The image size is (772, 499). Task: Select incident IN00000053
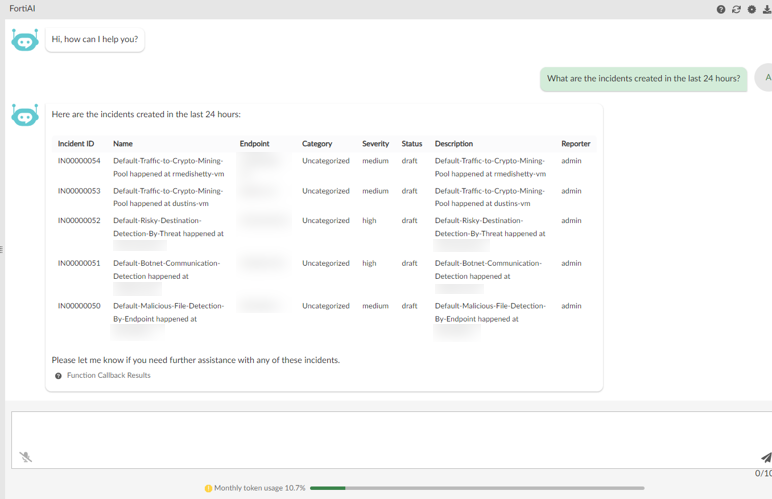pyautogui.click(x=79, y=191)
